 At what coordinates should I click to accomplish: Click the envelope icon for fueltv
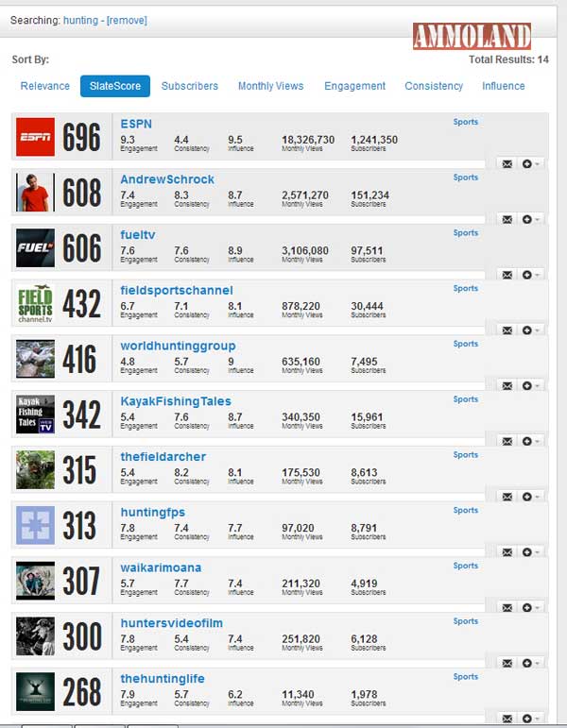[507, 275]
